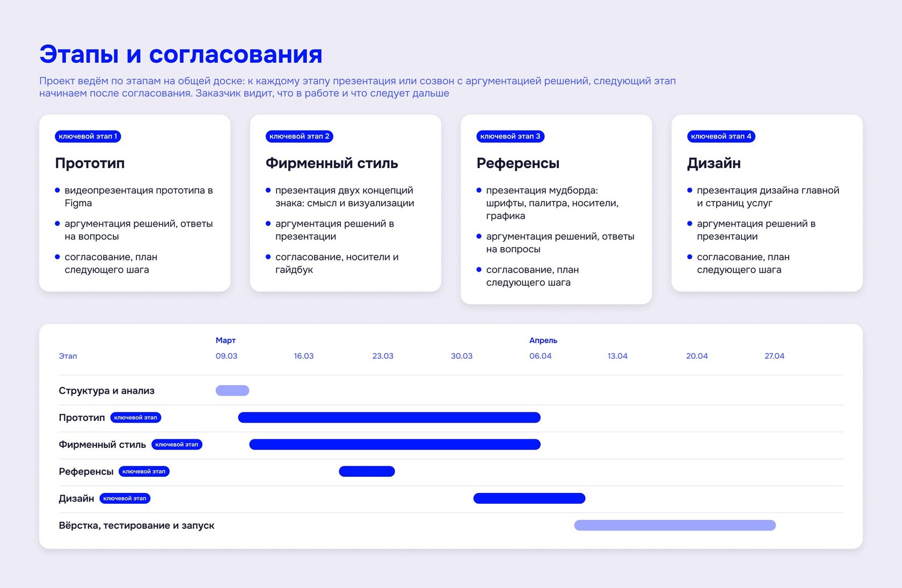The image size is (902, 588).
Task: Click the 'Март' month label
Action: pos(225,340)
